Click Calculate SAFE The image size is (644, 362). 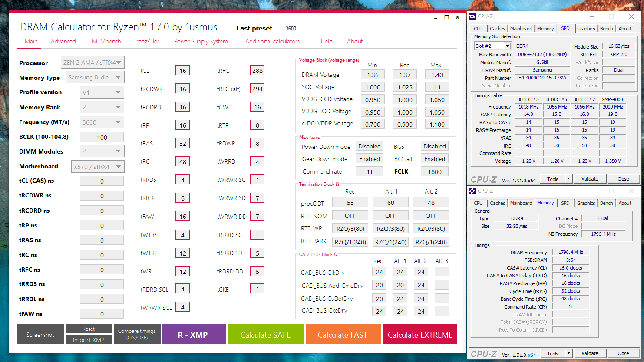pos(266,335)
